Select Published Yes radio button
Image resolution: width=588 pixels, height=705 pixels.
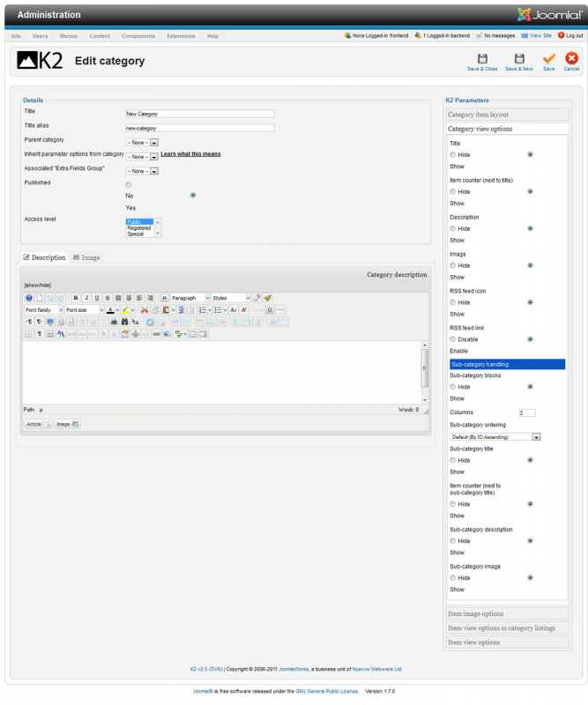(193, 195)
